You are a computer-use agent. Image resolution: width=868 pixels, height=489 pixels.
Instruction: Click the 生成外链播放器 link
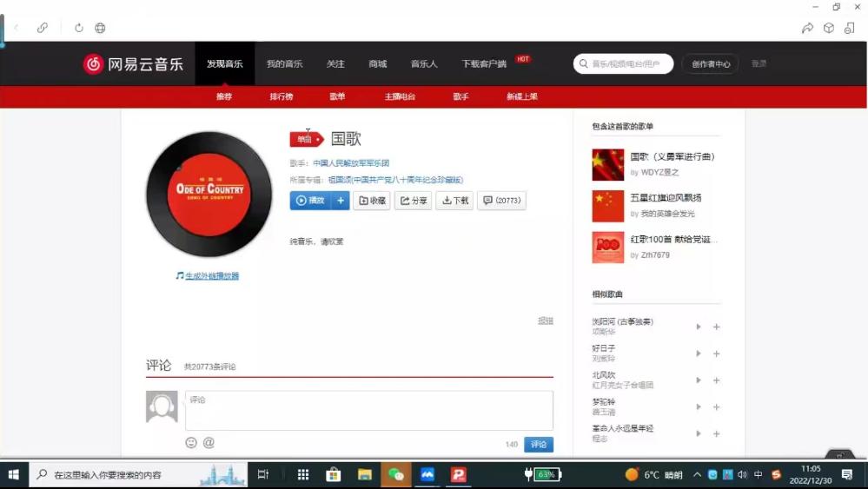pyautogui.click(x=211, y=276)
